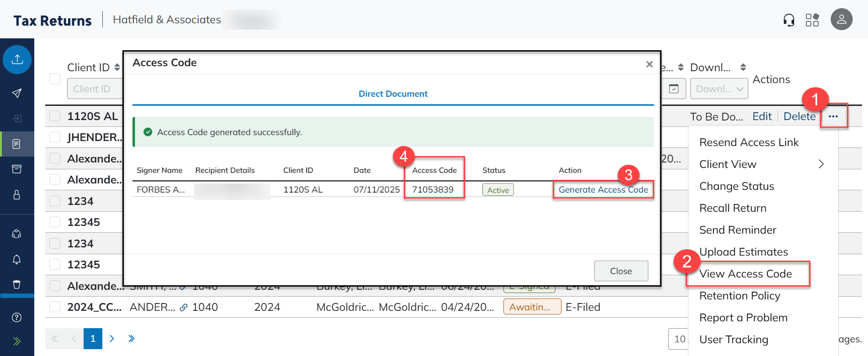
Task: Select the 2024_CC row checkbox
Action: point(55,307)
